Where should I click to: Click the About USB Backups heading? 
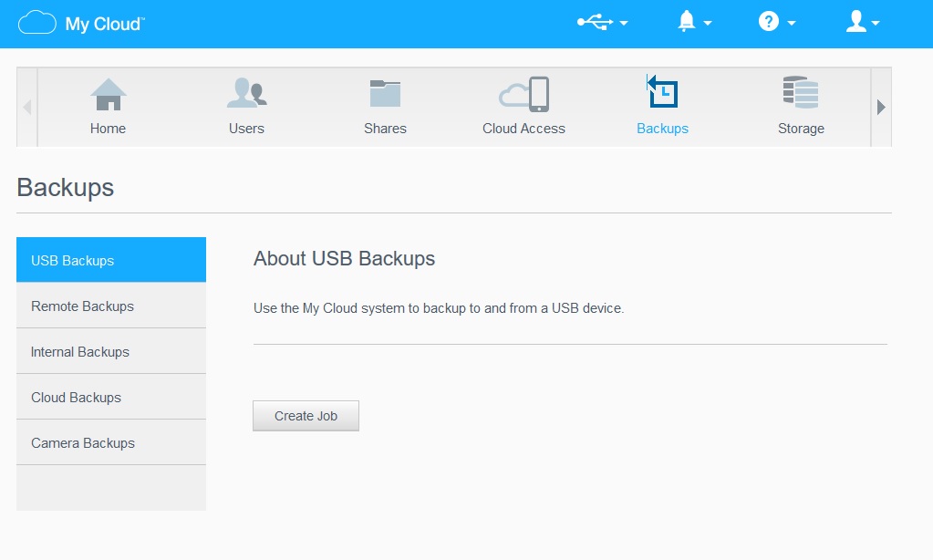tap(344, 259)
